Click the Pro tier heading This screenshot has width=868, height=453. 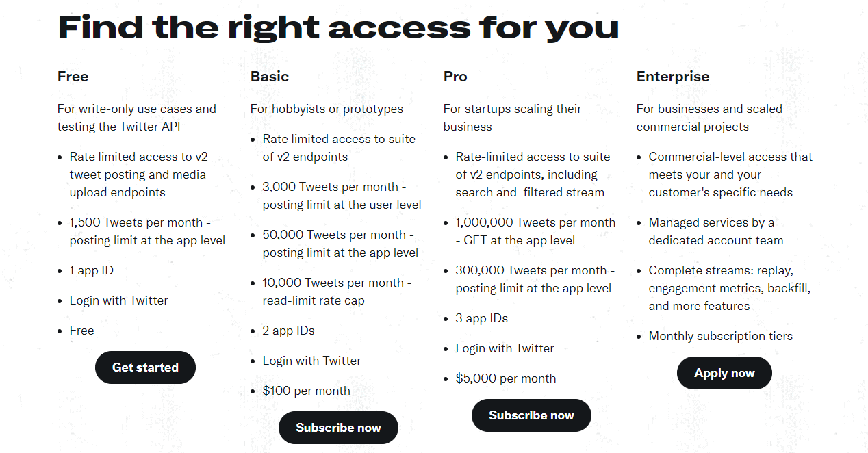pyautogui.click(x=455, y=77)
